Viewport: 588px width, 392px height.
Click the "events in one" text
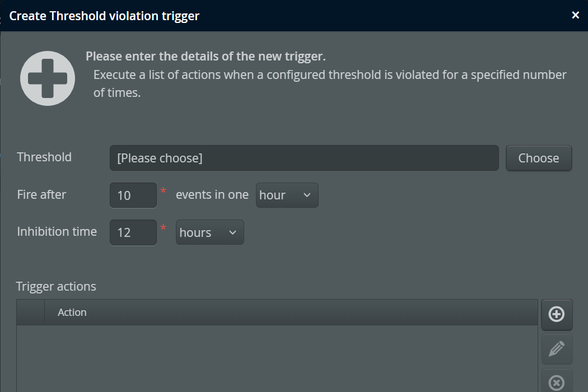pyautogui.click(x=212, y=195)
